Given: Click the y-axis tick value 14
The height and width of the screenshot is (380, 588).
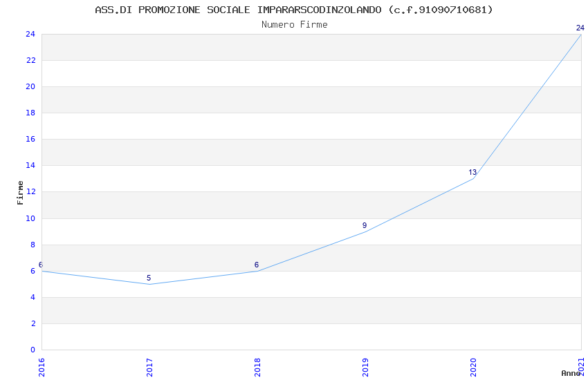Looking at the screenshot, I should point(30,165).
